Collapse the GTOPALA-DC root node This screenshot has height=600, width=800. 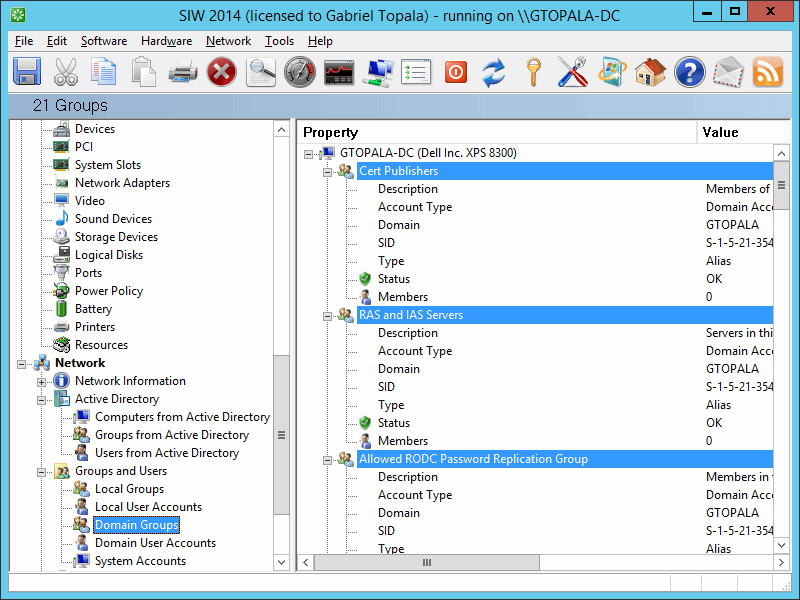click(308, 154)
